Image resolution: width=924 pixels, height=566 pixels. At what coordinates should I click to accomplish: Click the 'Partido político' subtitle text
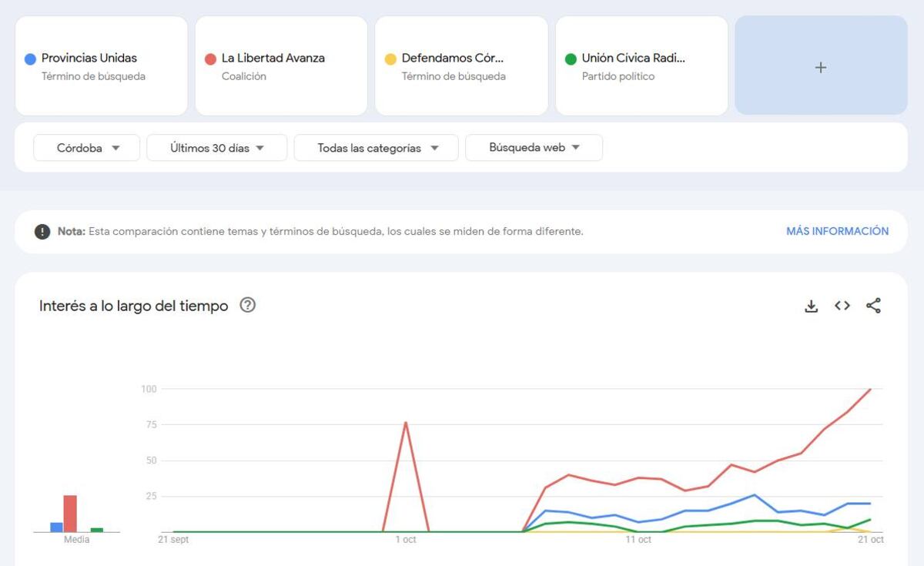(618, 76)
